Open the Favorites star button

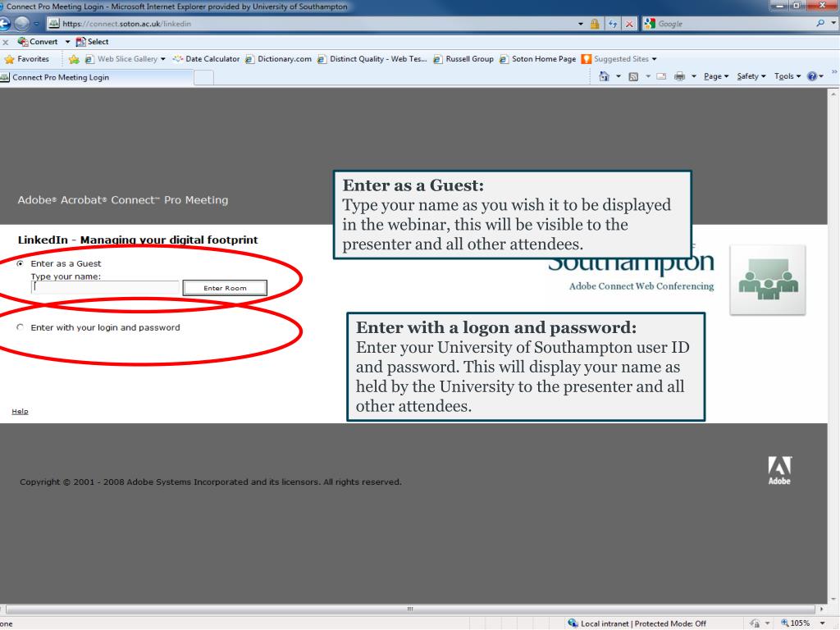[26, 59]
